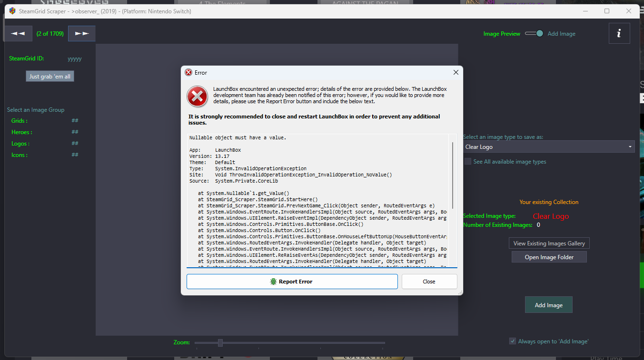This screenshot has height=360, width=644.
Task: Uncheck "Always open to 'Add Image'"
Action: [513, 341]
